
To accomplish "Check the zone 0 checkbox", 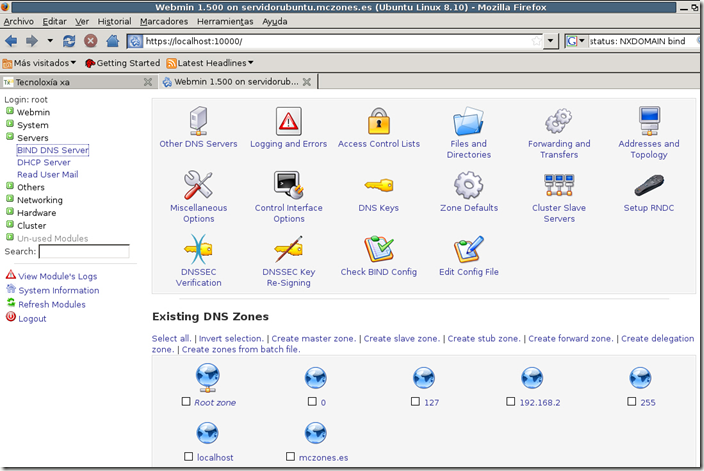I will [312, 401].
